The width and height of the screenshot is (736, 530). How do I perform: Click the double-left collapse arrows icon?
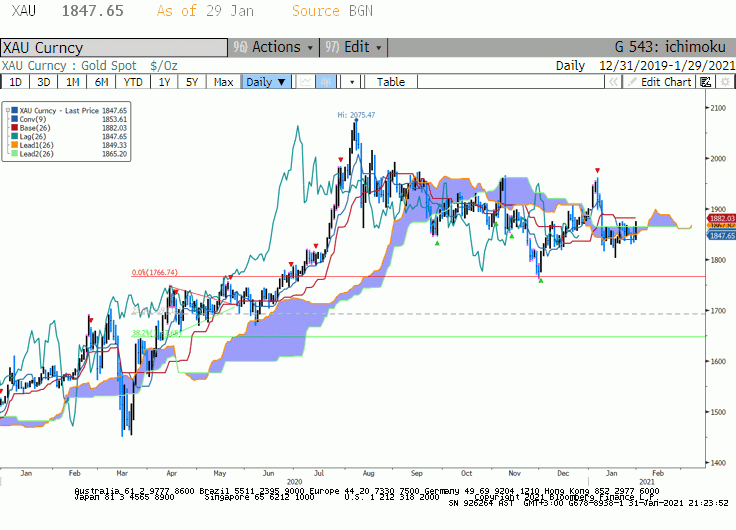pos(613,82)
